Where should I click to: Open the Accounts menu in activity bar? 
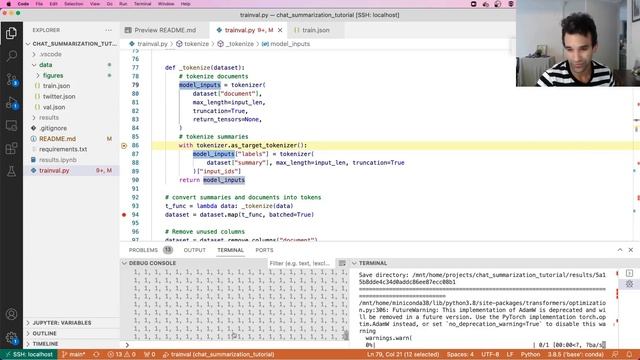tap(11, 314)
